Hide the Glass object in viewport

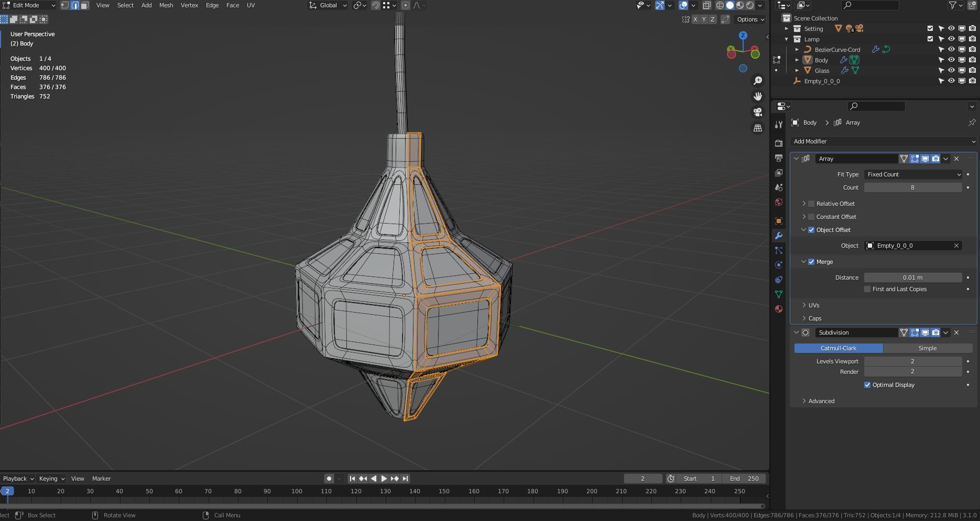pyautogui.click(x=951, y=71)
